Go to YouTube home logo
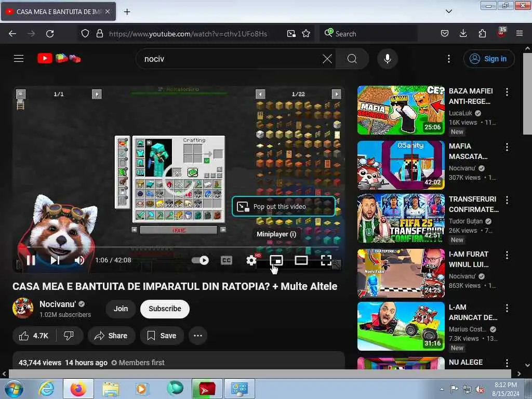This screenshot has width=532, height=399. point(59,58)
